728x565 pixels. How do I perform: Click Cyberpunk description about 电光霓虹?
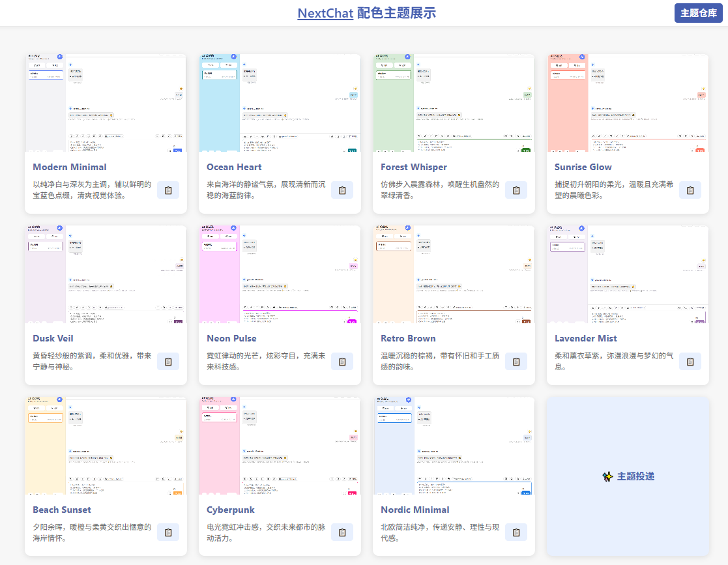pyautogui.click(x=266, y=532)
